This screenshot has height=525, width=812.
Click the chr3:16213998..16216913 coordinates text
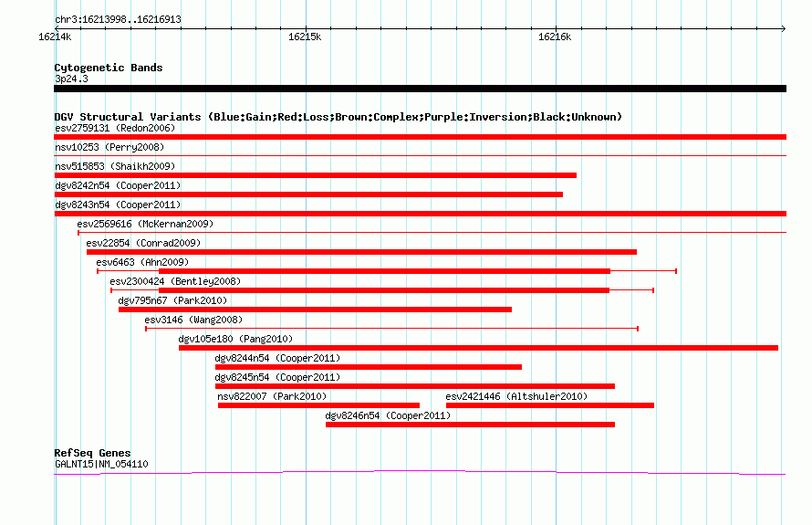pyautogui.click(x=118, y=20)
